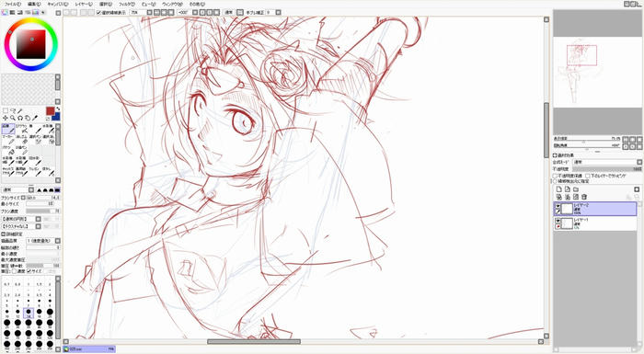
Task: Click the merge layer down icon
Action: [x=568, y=197]
